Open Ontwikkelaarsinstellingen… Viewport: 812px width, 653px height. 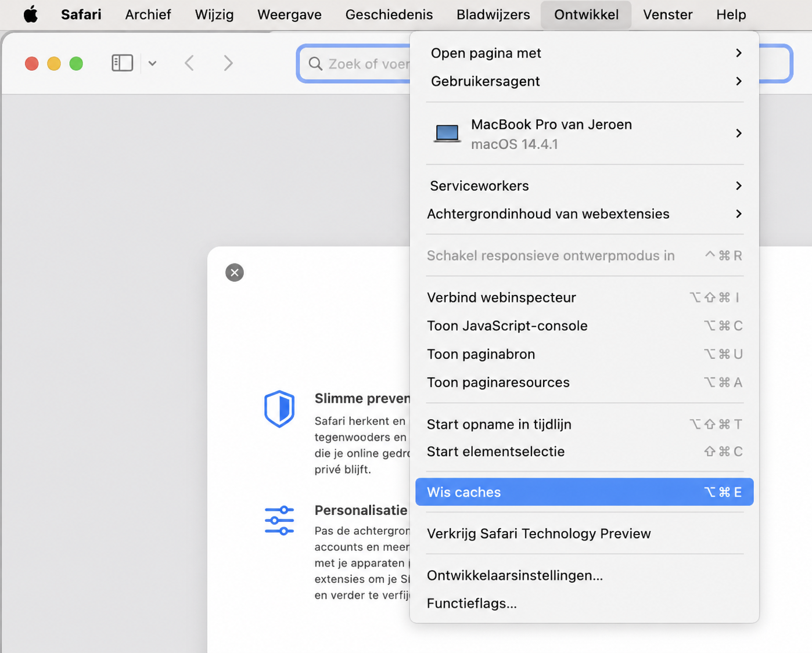tap(585, 575)
